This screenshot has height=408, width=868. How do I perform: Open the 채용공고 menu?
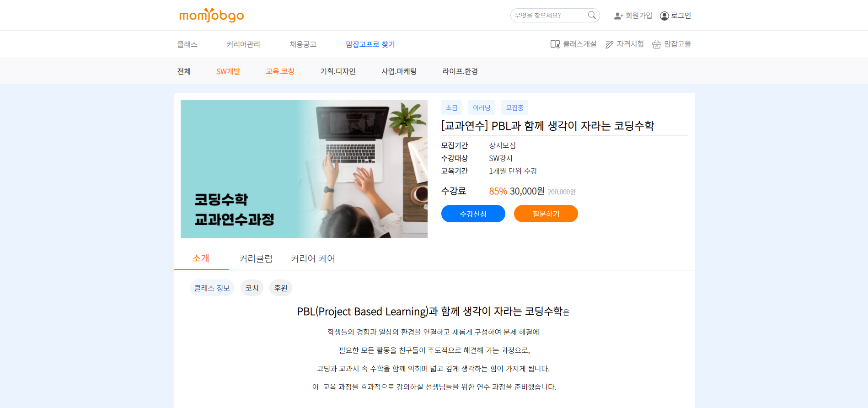[x=303, y=44]
